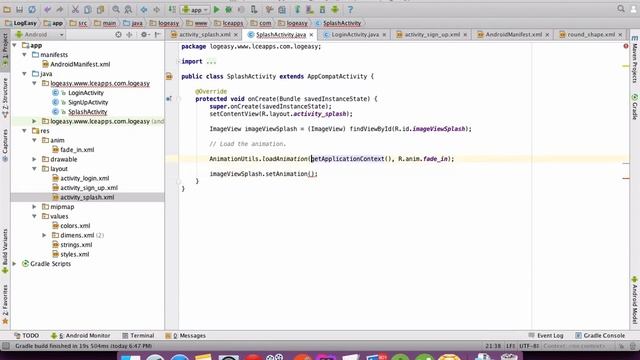Expand the mipmap folder
640x360 pixels.
[x=34, y=207]
